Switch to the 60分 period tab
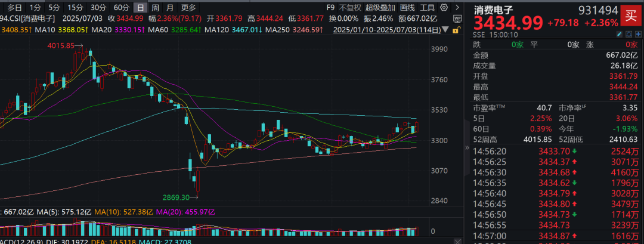This screenshot has height=244, width=644. click(121, 8)
